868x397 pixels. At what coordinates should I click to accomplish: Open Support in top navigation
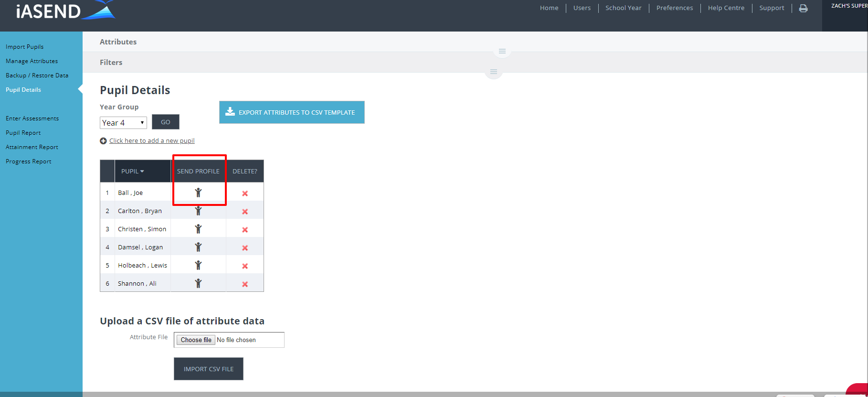pyautogui.click(x=772, y=8)
